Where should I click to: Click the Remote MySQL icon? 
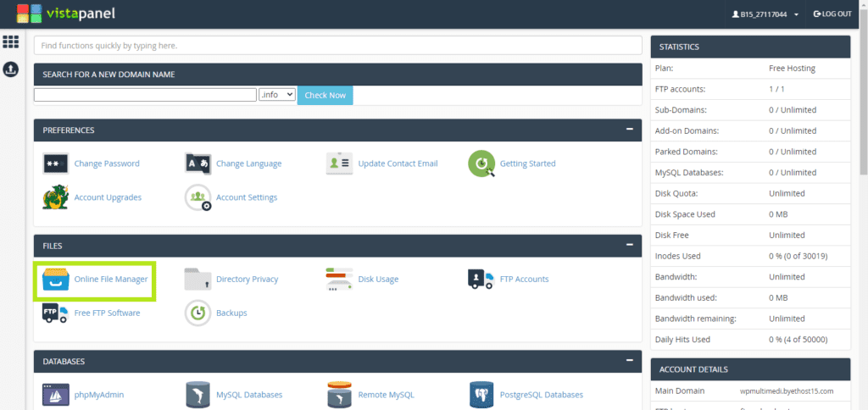coord(339,395)
